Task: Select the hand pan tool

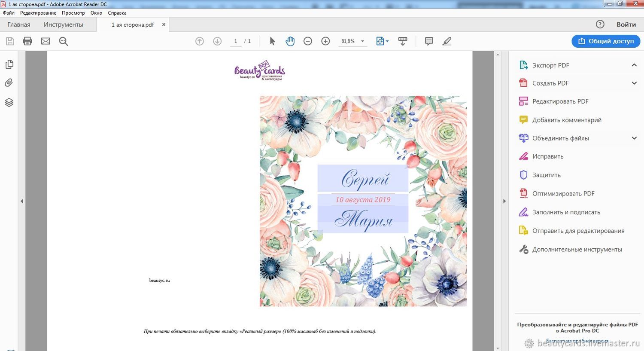Action: [290, 41]
